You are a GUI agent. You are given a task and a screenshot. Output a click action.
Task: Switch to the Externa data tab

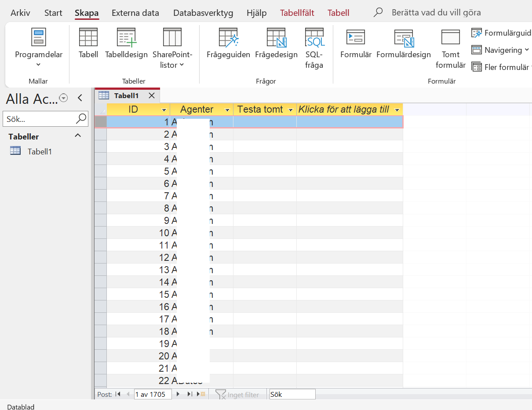(x=135, y=13)
